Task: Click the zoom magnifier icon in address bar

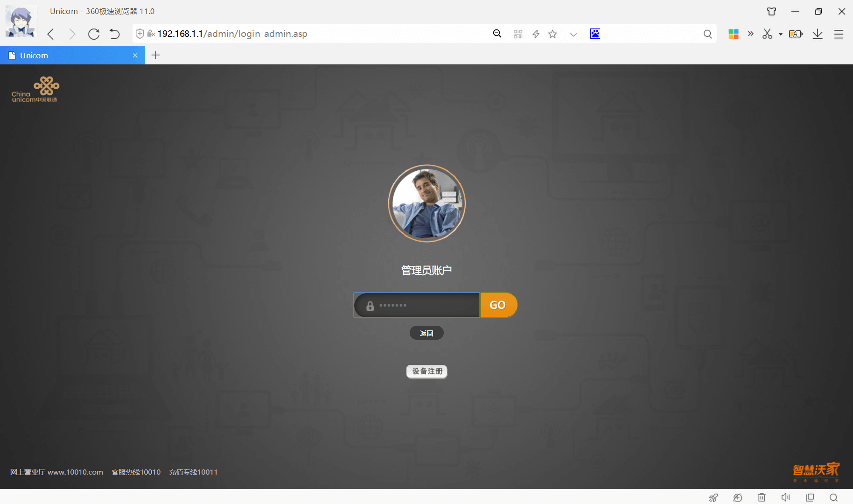Action: click(x=497, y=34)
